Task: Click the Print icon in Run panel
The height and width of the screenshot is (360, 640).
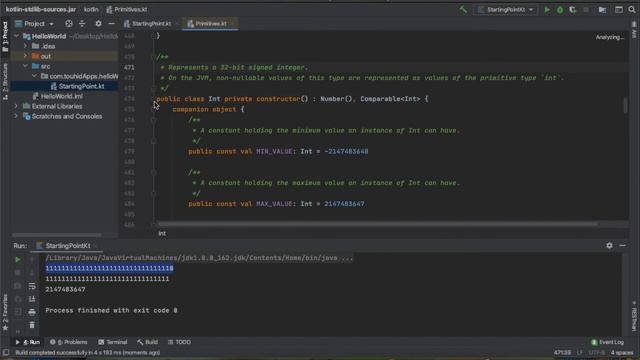Action: (32, 312)
